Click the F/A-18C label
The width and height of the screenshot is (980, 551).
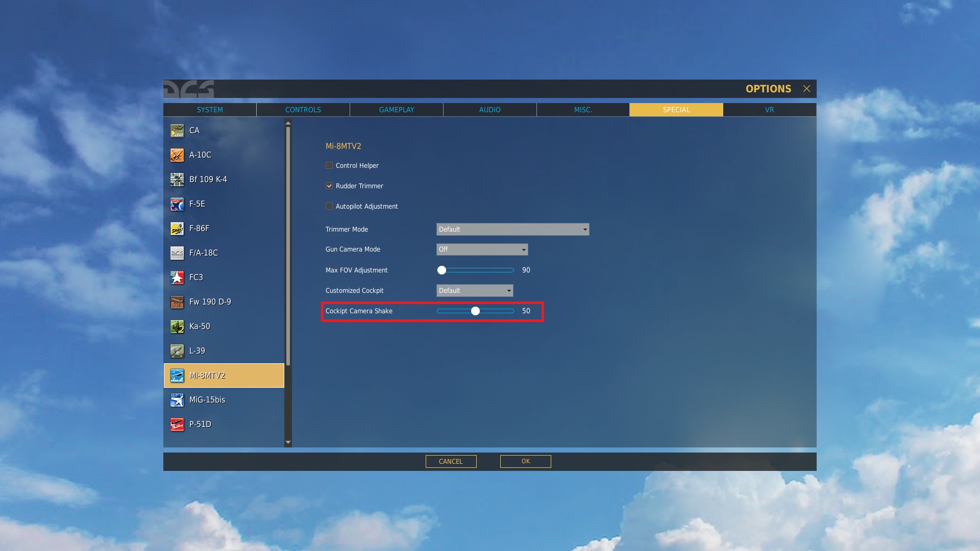tap(204, 253)
